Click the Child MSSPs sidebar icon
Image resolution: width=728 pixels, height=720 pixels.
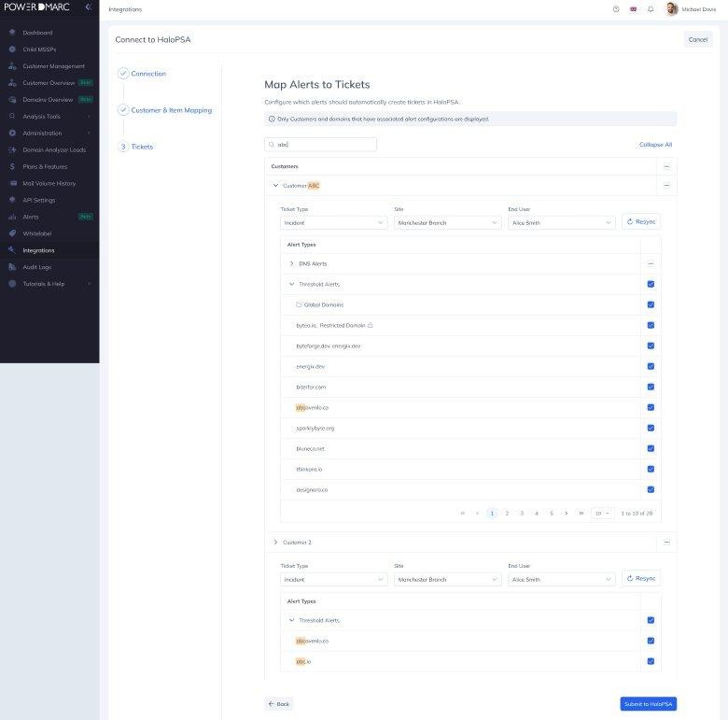[x=12, y=49]
